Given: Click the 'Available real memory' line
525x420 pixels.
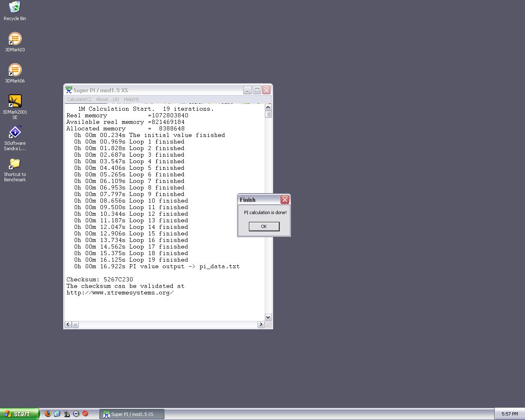Looking at the screenshot, I should coord(126,122).
